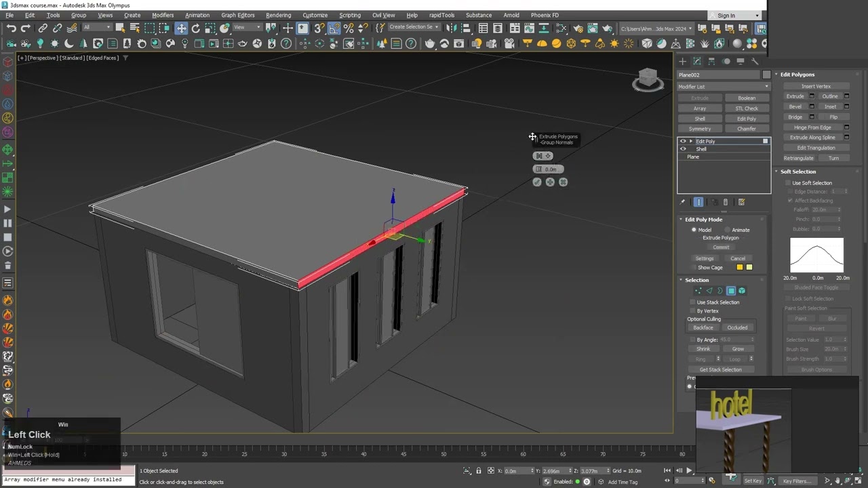Open the View reference coordinate dropdown

(x=248, y=28)
